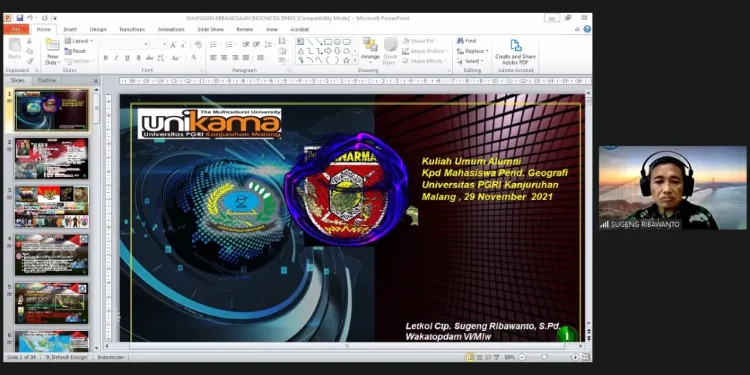
Task: Open PowerPoint Help question mark icon
Action: pos(587,29)
